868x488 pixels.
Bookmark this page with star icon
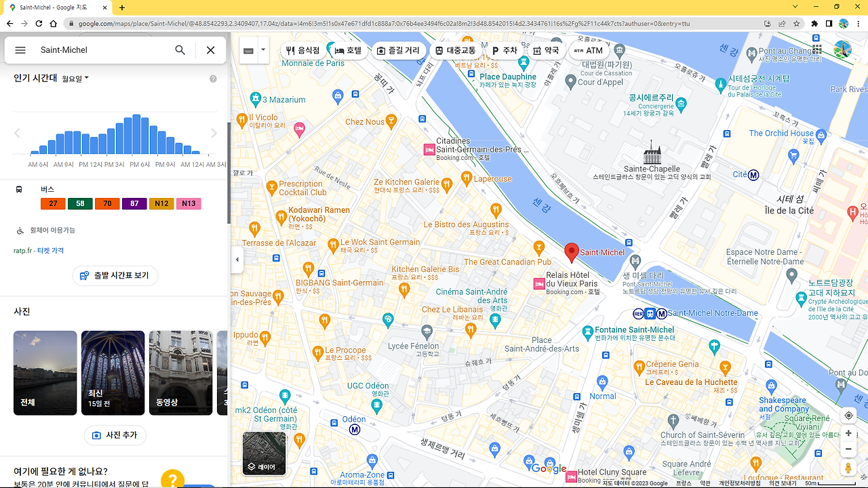tap(797, 23)
